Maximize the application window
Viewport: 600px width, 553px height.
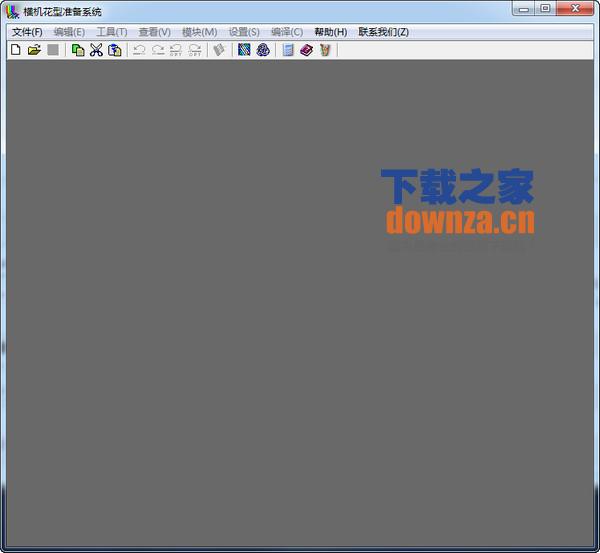545,9
